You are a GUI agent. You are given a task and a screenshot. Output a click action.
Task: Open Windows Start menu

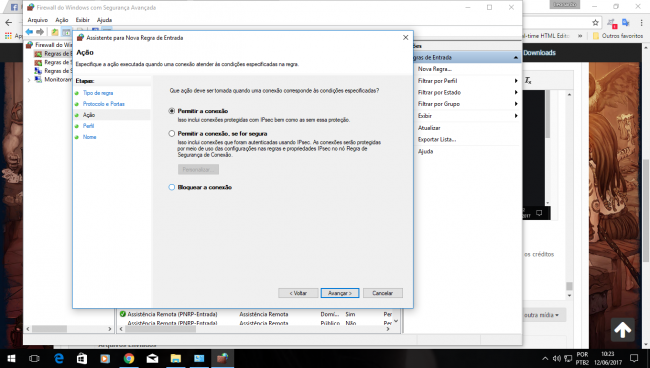point(11,358)
